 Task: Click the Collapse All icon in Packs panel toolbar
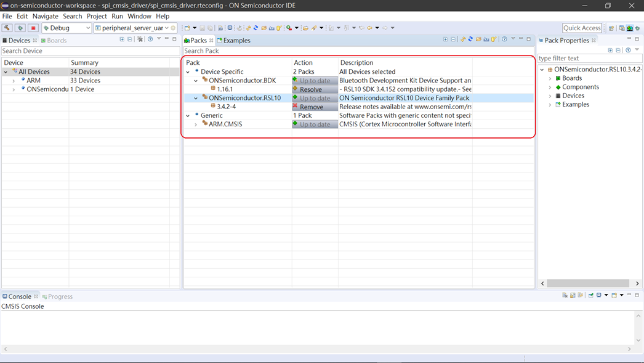click(453, 39)
